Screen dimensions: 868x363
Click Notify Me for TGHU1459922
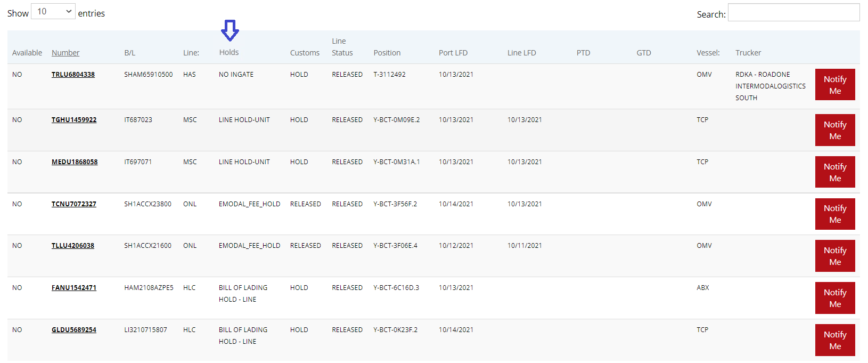pyautogui.click(x=835, y=130)
